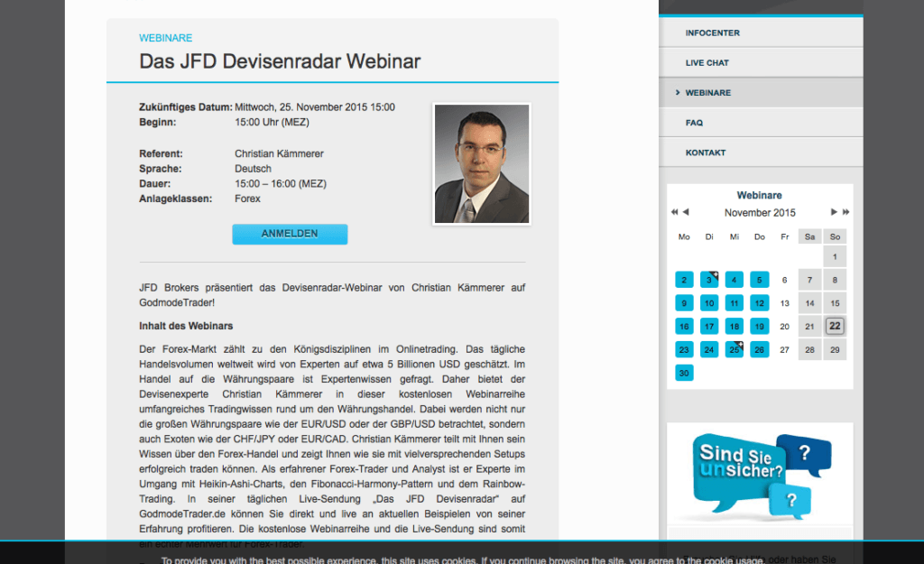The height and width of the screenshot is (564, 924).
Task: Select November 18 in the calendar
Action: [735, 327]
